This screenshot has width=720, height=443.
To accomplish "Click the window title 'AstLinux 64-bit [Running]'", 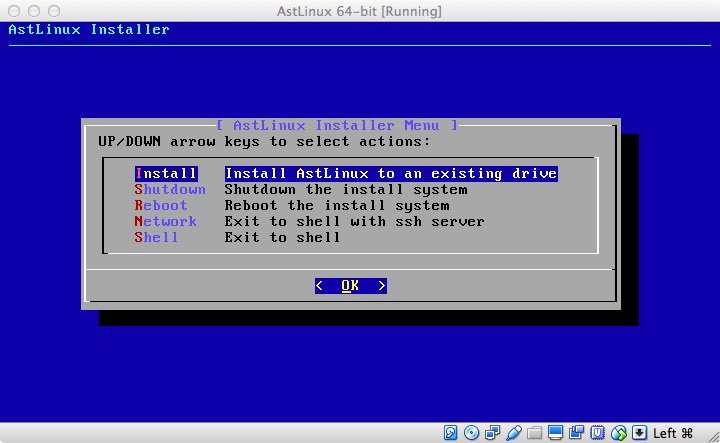I will tap(359, 11).
